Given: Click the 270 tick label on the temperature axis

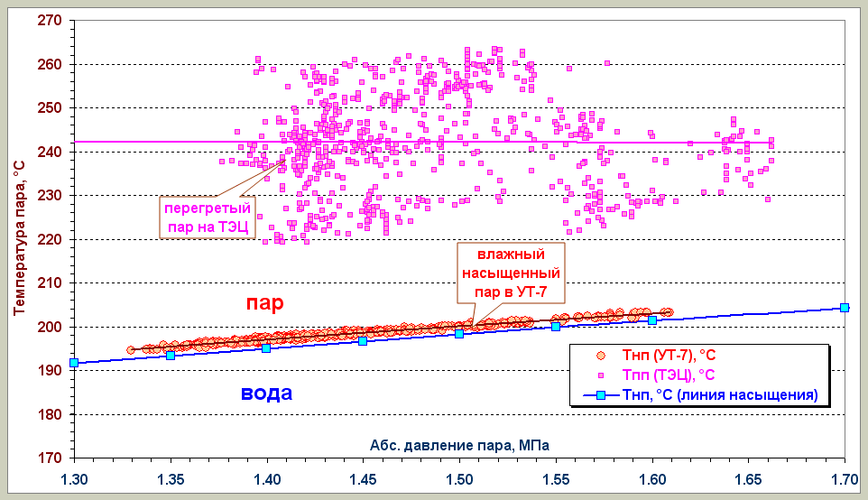Looking at the screenshot, I should point(51,20).
